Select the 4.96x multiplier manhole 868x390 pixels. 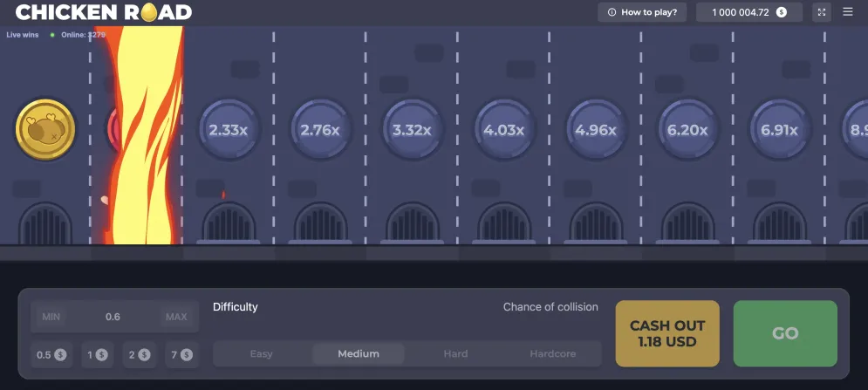pyautogui.click(x=596, y=130)
